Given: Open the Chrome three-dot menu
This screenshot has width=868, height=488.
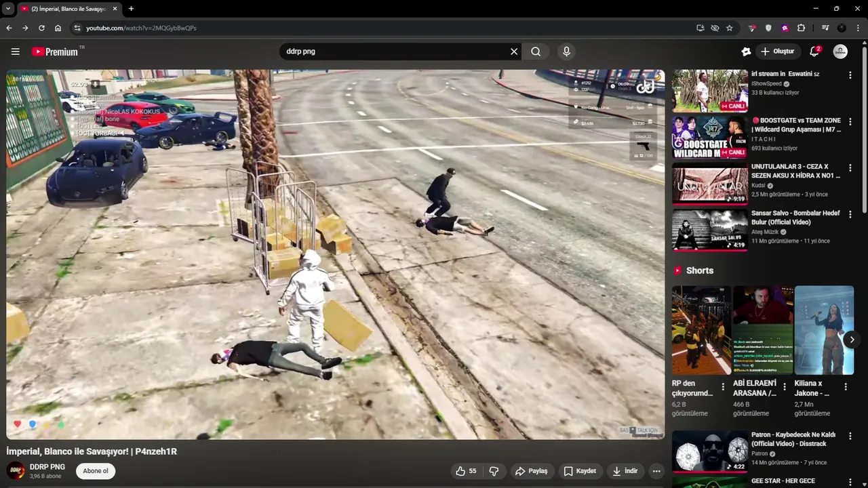Looking at the screenshot, I should (x=858, y=28).
